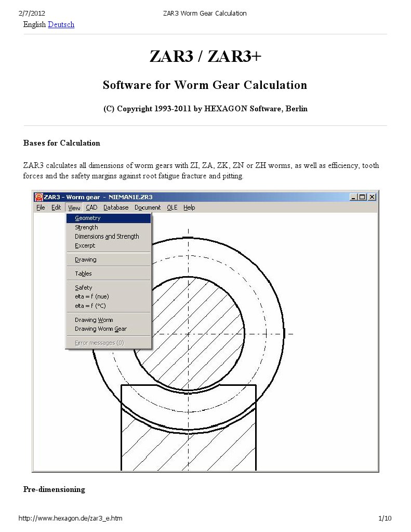Image resolution: width=411 pixels, height=532 pixels.
Task: Choose the Excerpt menu entry
Action: click(109, 245)
